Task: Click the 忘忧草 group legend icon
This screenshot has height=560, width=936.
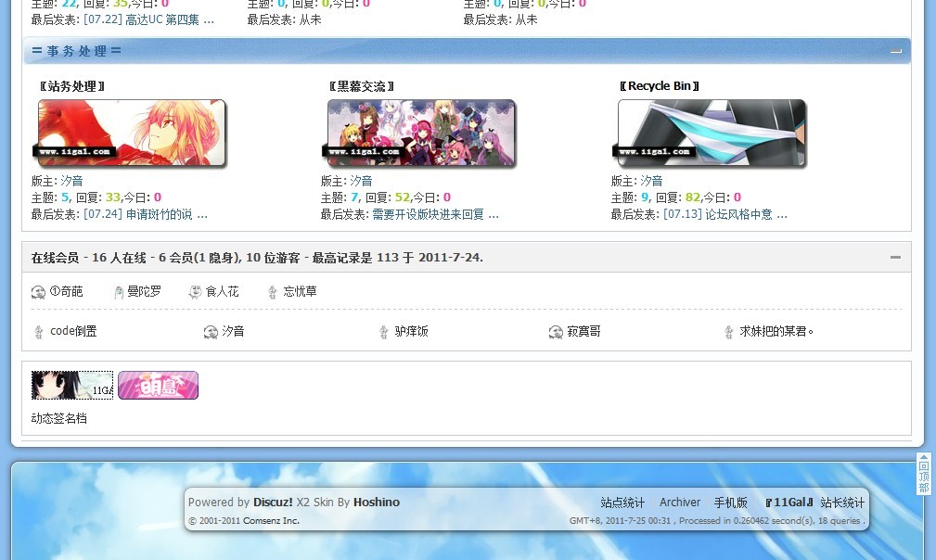Action: 272,292
